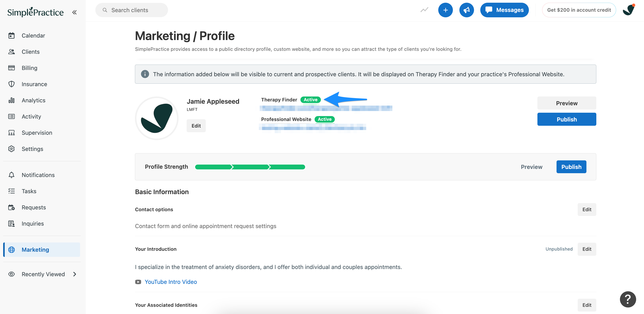Click the Supervision icon
The width and height of the screenshot is (644, 314).
pos(11,133)
